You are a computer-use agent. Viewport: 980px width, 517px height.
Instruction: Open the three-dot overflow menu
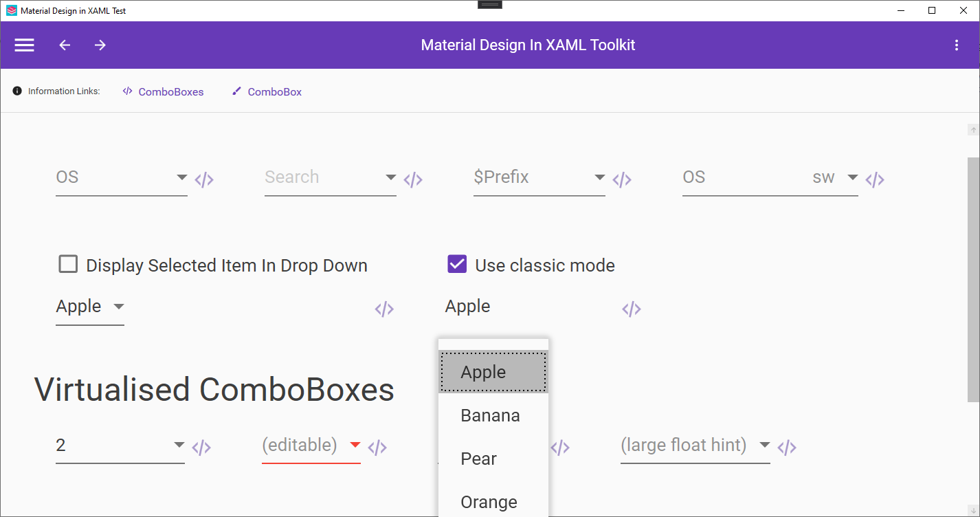coord(957,45)
